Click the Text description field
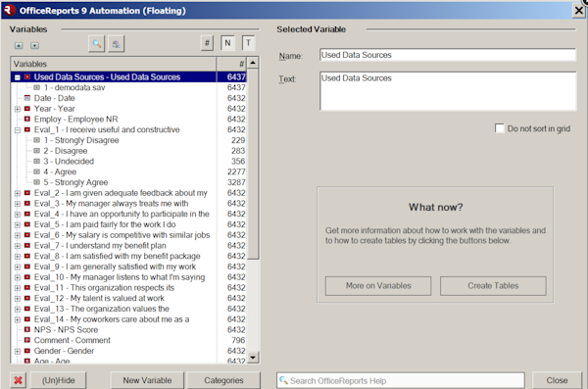The width and height of the screenshot is (588, 389). (448, 91)
